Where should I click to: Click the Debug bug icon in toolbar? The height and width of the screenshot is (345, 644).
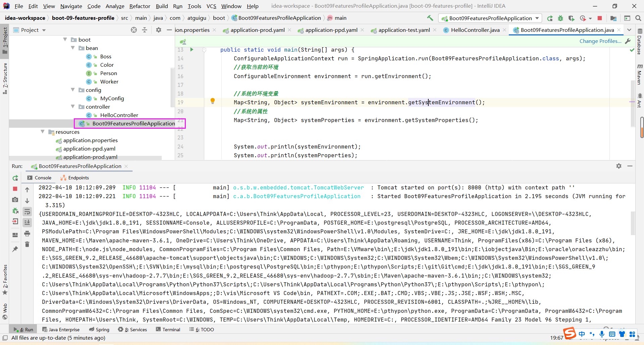pyautogui.click(x=560, y=18)
